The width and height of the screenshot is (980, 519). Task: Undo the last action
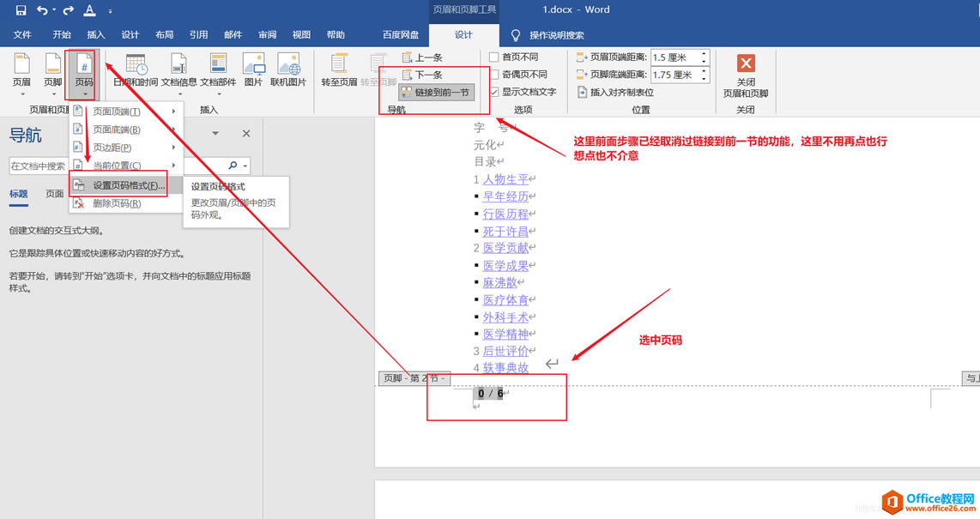43,10
